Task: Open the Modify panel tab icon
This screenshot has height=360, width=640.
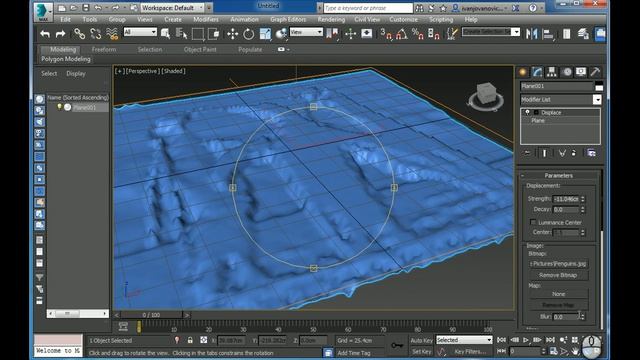Action: pyautogui.click(x=537, y=72)
